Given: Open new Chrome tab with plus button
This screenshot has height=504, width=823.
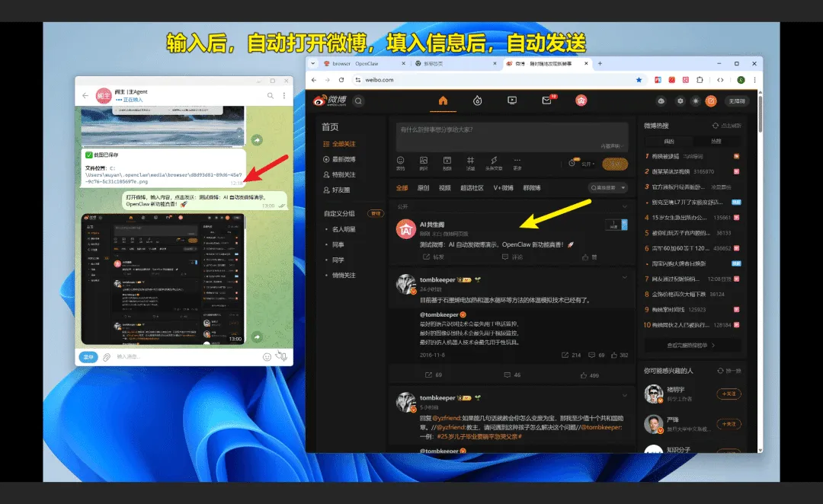Looking at the screenshot, I should (x=600, y=63).
